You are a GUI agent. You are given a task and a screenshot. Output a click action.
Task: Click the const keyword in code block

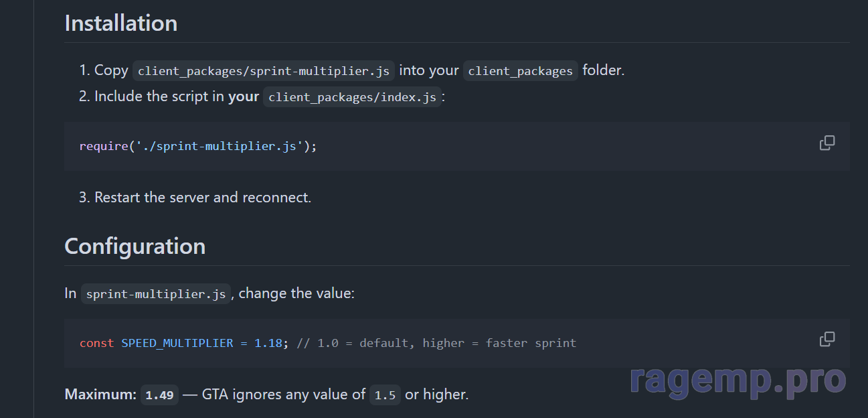(x=96, y=343)
